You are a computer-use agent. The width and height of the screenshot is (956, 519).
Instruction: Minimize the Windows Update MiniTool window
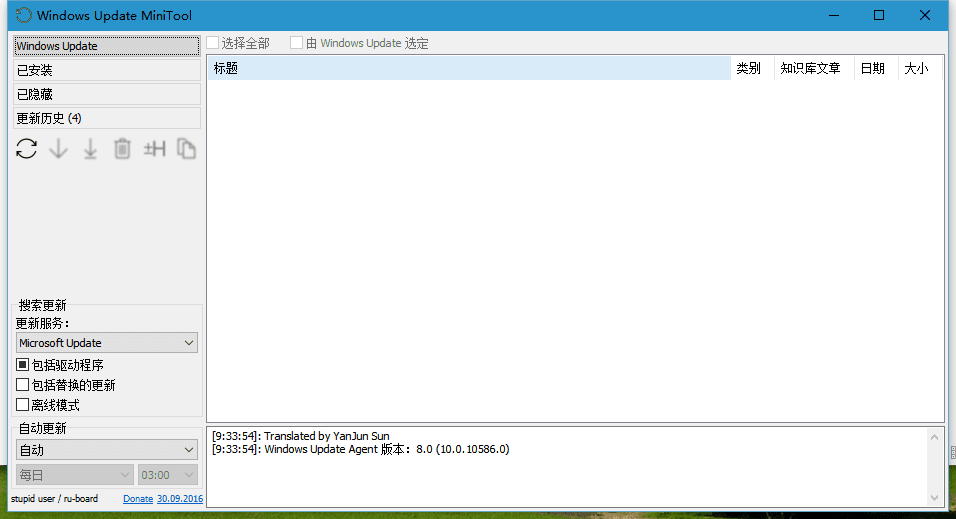pos(833,15)
